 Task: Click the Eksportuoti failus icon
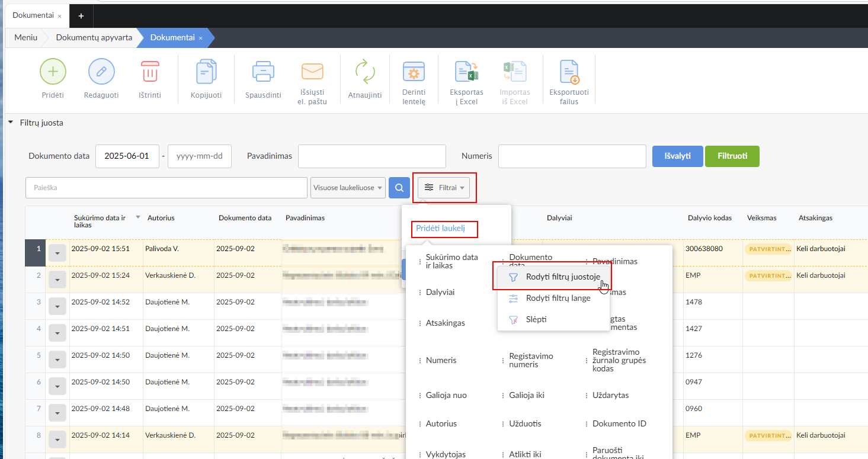tap(569, 72)
